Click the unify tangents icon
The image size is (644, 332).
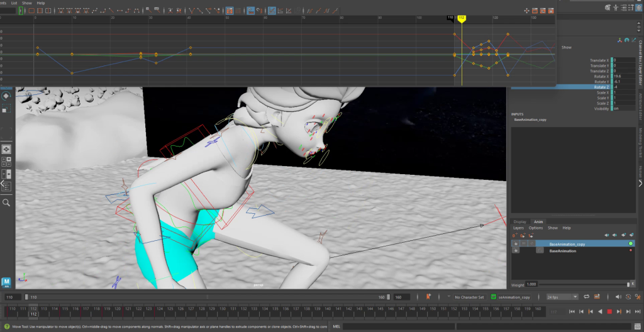coord(200,10)
